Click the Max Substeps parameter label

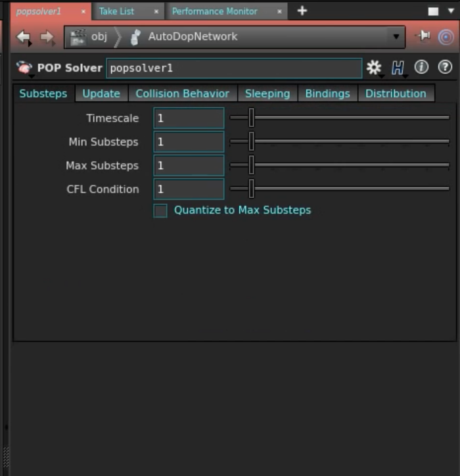click(103, 166)
